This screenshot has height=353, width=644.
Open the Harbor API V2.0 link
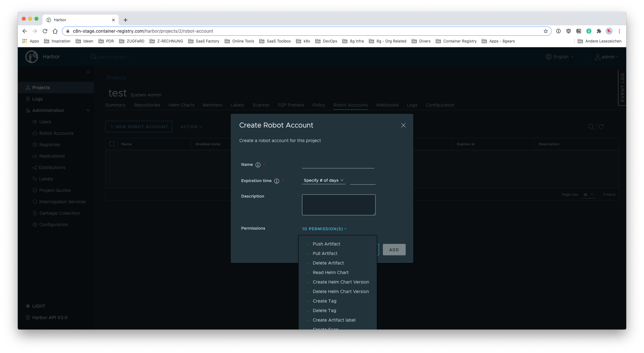50,317
